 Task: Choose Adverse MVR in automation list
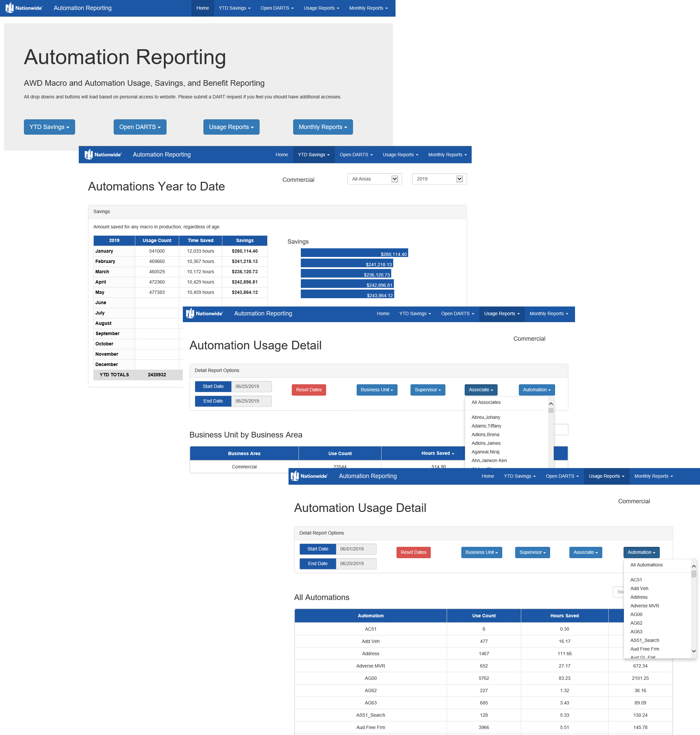644,606
